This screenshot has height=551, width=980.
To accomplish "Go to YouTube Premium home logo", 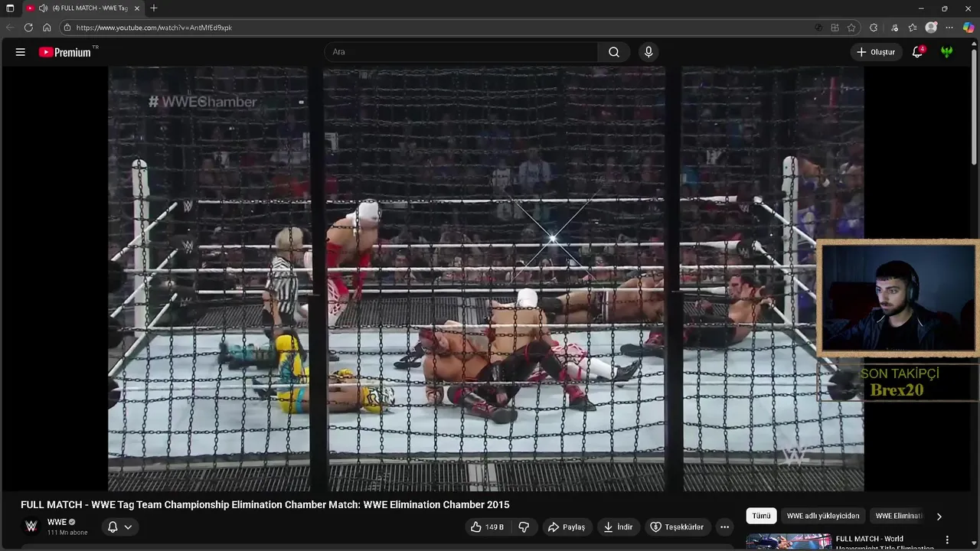I will coord(67,52).
